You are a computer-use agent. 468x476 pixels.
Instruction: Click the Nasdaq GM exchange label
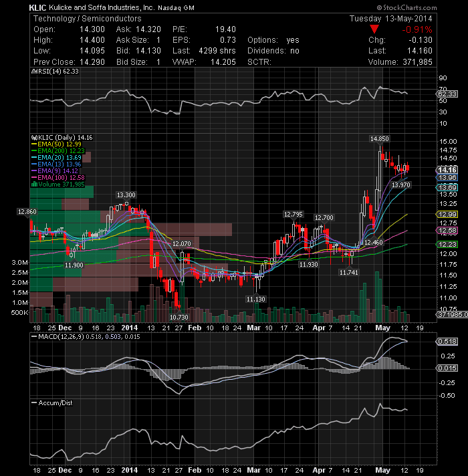[176, 8]
